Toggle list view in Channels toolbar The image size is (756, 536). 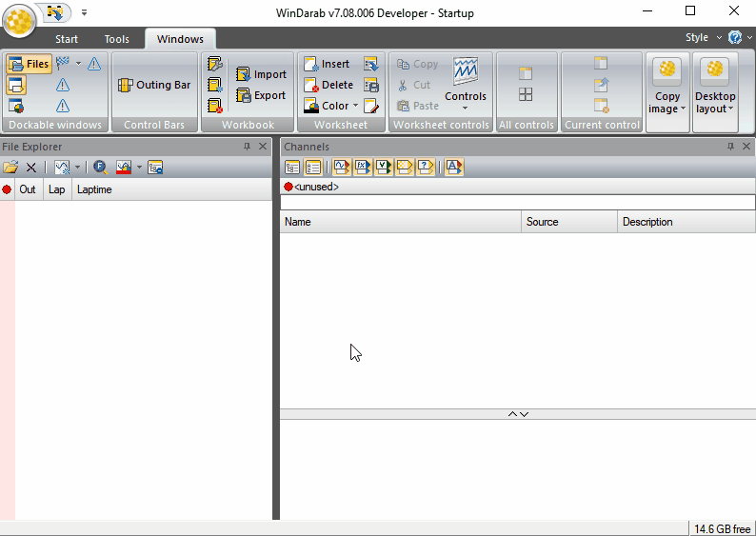click(313, 168)
